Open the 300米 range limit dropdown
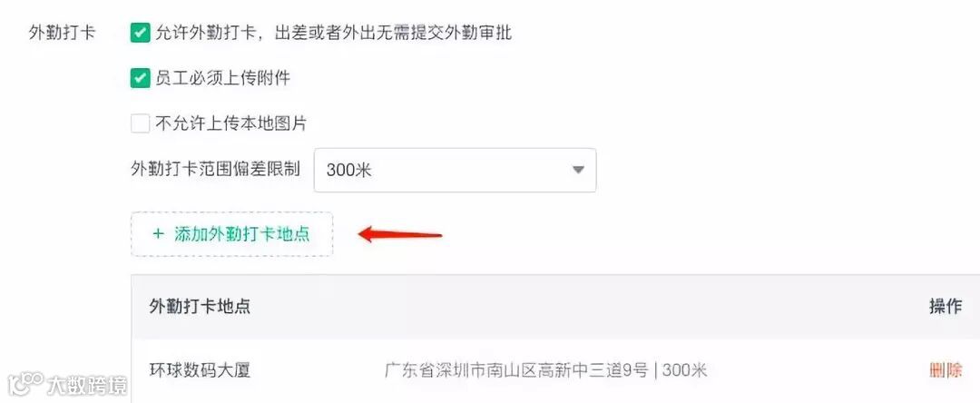Screen dimensions: 980x403 click(x=455, y=170)
